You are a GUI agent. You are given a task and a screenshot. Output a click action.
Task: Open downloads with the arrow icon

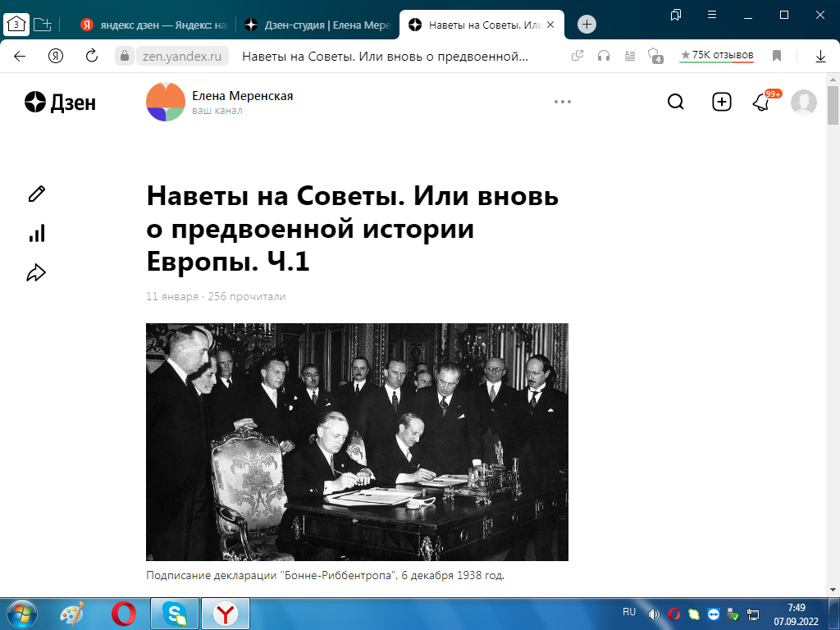821,57
